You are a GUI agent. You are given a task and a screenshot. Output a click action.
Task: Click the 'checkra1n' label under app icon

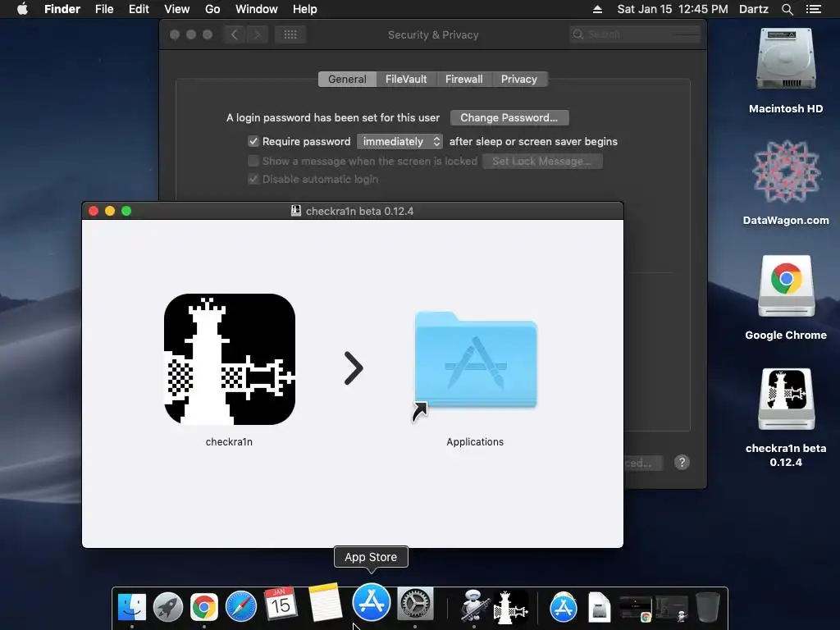[x=230, y=442]
